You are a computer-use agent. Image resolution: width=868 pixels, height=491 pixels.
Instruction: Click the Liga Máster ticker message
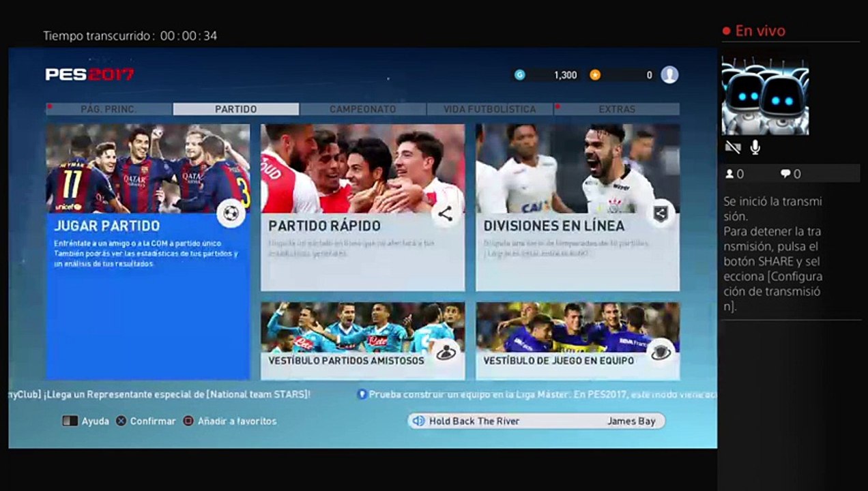pyautogui.click(x=542, y=394)
